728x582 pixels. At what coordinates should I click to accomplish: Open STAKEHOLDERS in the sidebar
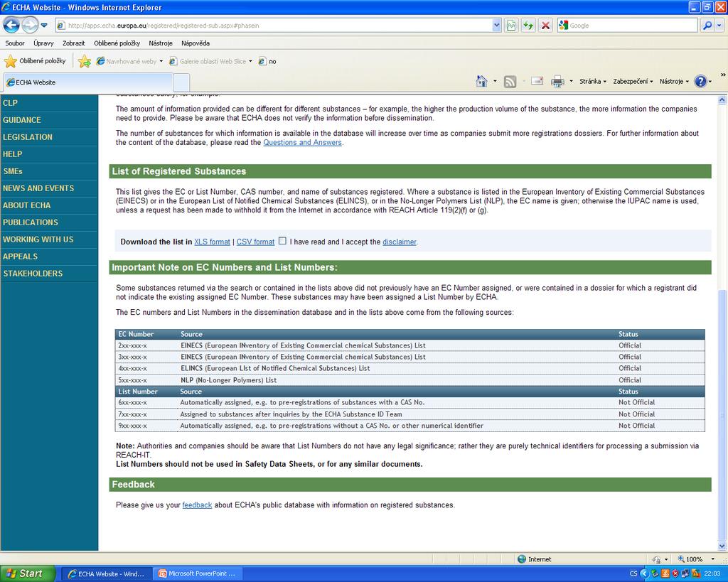(x=33, y=274)
